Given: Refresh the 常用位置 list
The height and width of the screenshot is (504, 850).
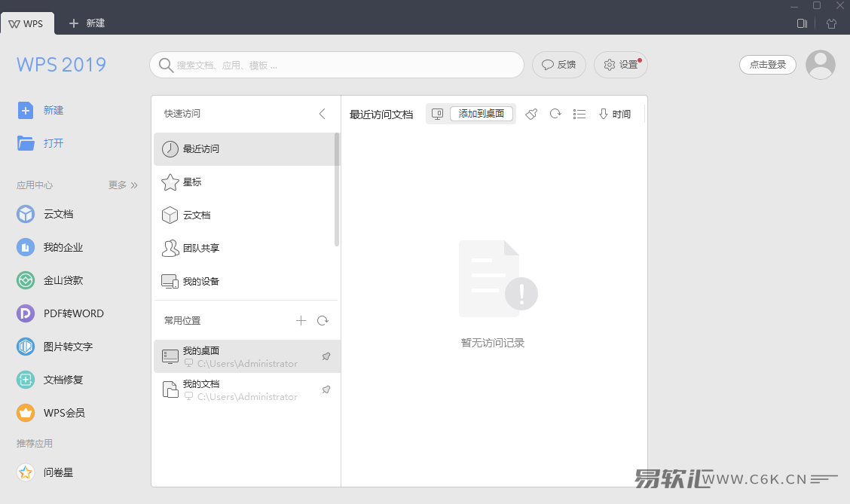Looking at the screenshot, I should click(x=323, y=321).
